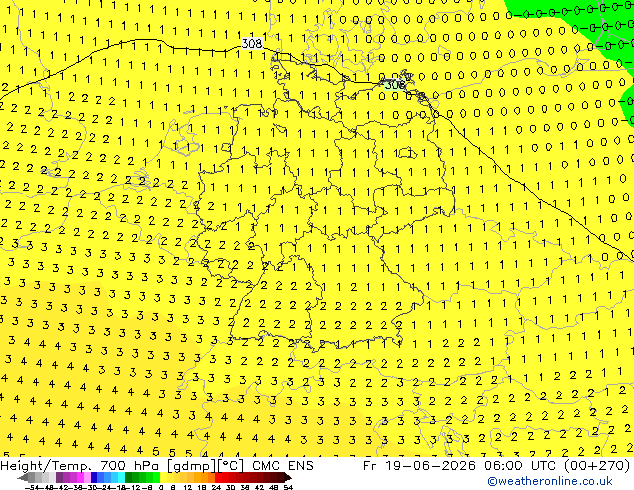Click the "[gdmp]" unit label
Viewport: 634px width, 490px height.
192,466
